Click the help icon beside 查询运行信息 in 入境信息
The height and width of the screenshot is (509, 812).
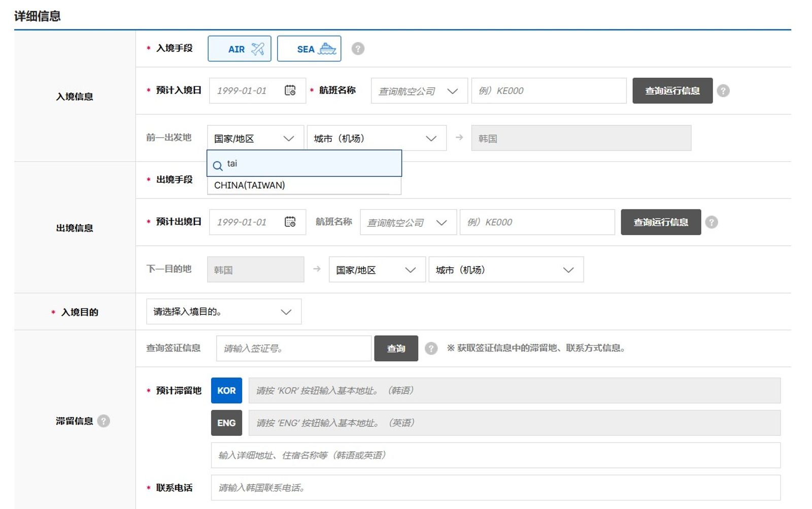tap(724, 90)
